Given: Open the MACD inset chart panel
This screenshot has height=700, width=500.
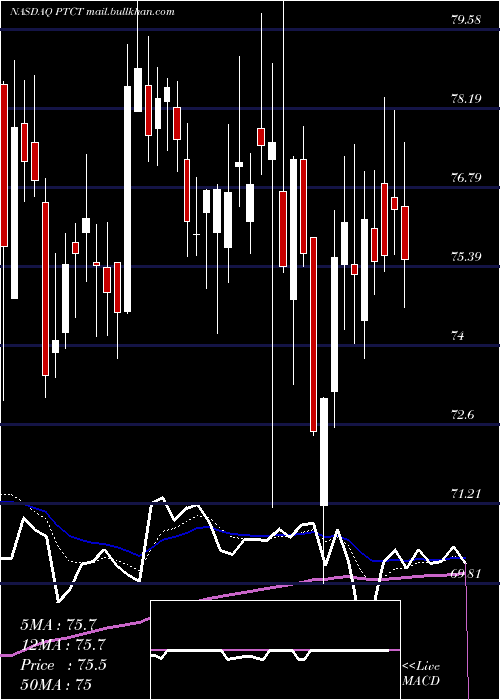Looking at the screenshot, I should [x=275, y=650].
